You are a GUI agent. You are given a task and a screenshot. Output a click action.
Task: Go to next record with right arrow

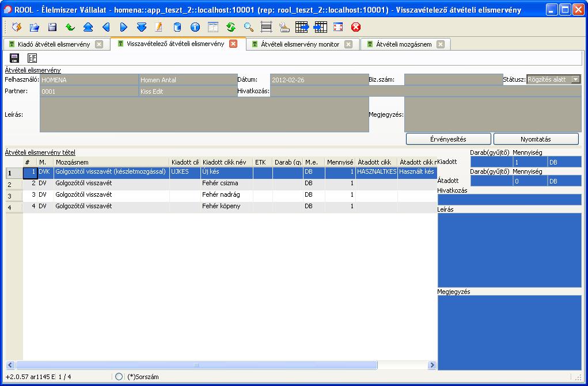pyautogui.click(x=124, y=27)
